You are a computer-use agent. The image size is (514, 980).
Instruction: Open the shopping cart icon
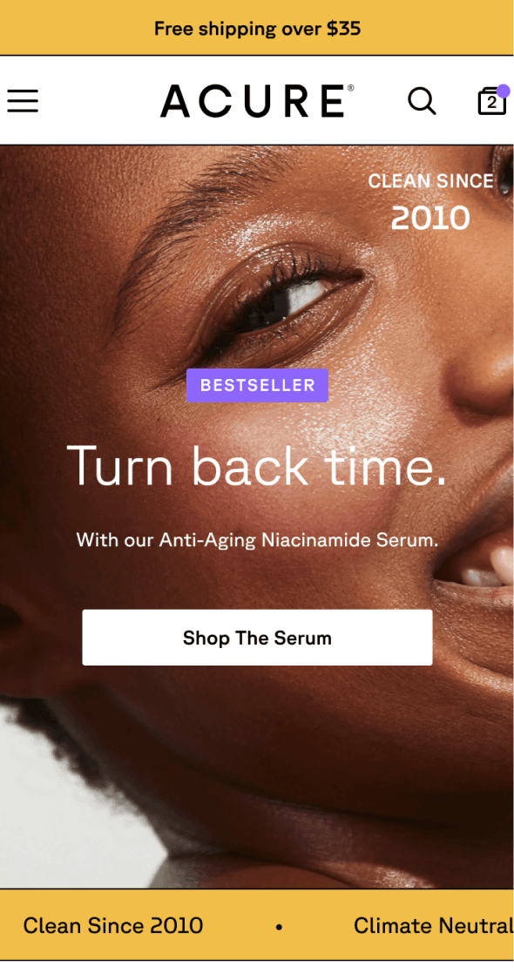(x=492, y=101)
